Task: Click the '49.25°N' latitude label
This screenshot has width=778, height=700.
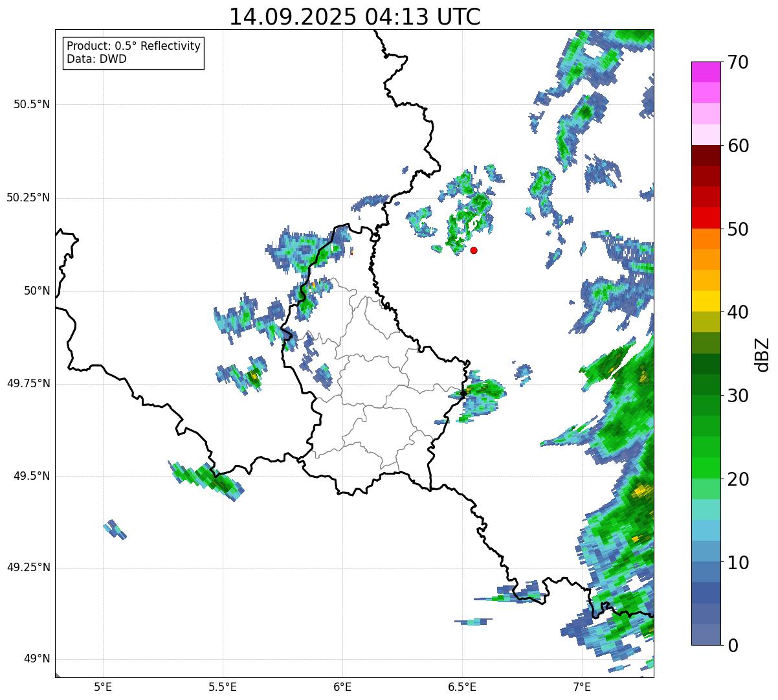Action: coord(28,568)
